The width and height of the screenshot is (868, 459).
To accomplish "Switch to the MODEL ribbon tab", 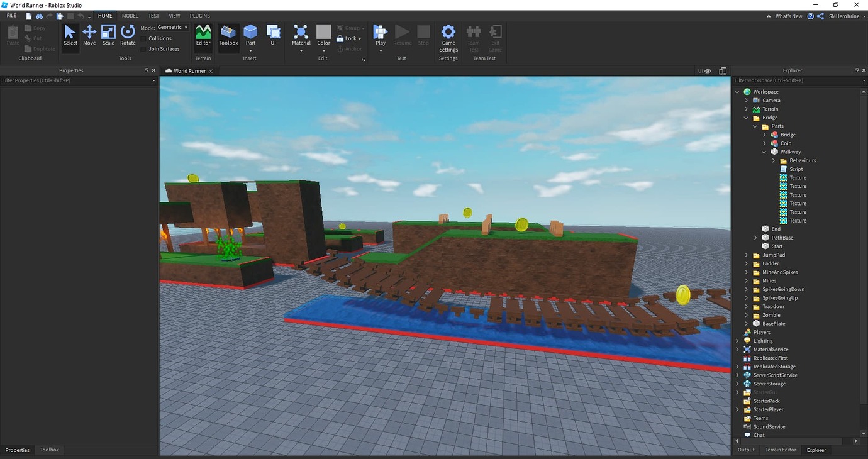I will (130, 15).
